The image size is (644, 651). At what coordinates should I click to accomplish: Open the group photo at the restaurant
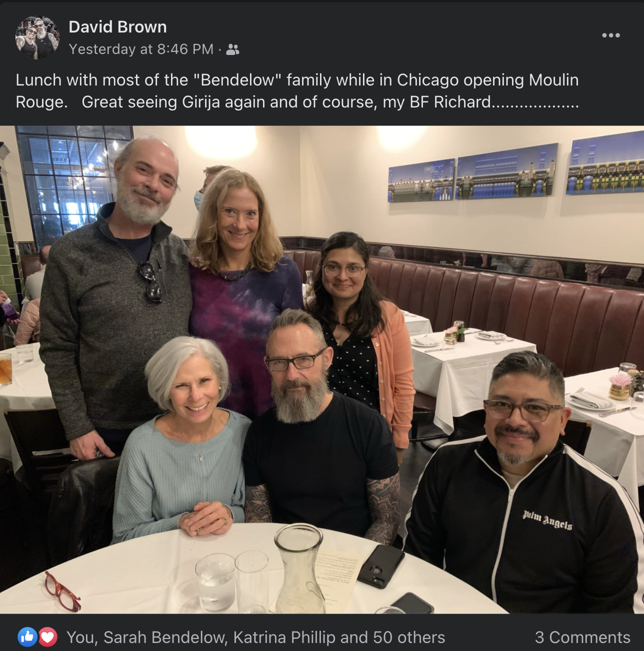pos(322,369)
